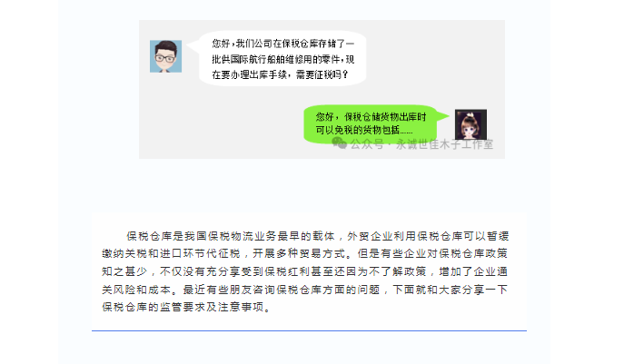
Task: Click the male avatar with glasses
Action: pos(165,56)
